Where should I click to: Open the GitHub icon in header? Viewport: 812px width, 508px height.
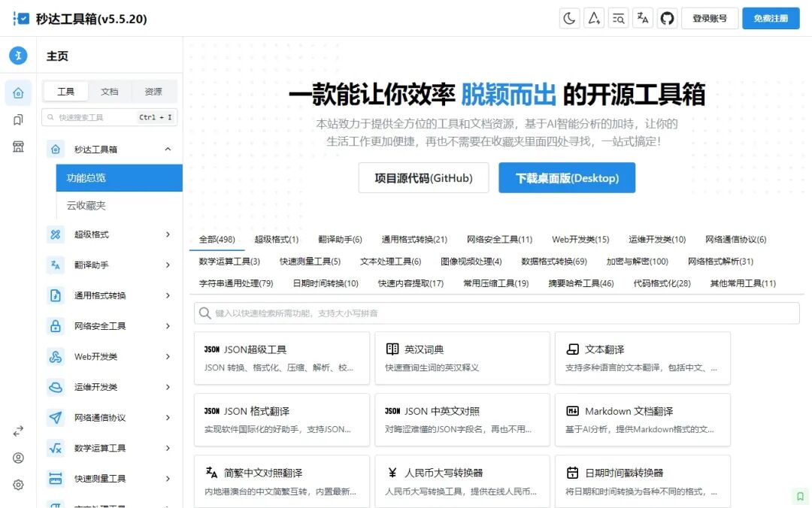[667, 19]
